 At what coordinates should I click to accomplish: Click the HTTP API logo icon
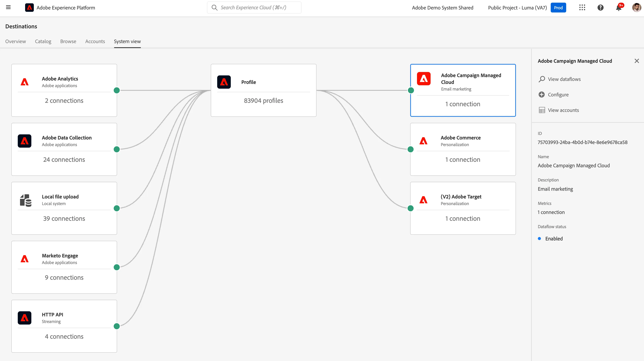[x=25, y=318]
